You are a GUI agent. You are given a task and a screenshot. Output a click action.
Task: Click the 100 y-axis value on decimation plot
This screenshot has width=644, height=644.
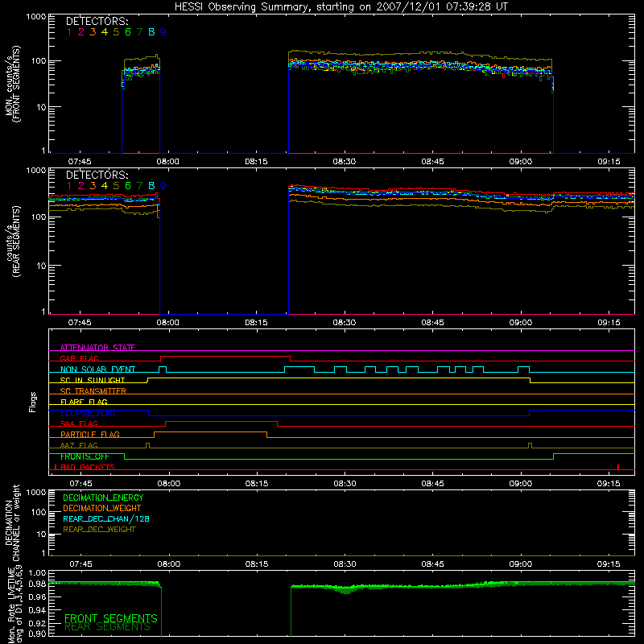39,512
